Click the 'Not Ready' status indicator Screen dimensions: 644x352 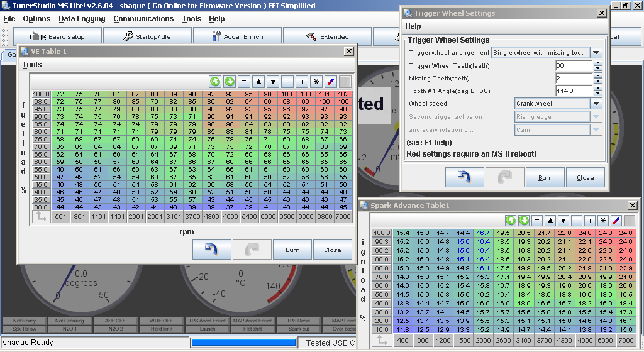[25, 321]
